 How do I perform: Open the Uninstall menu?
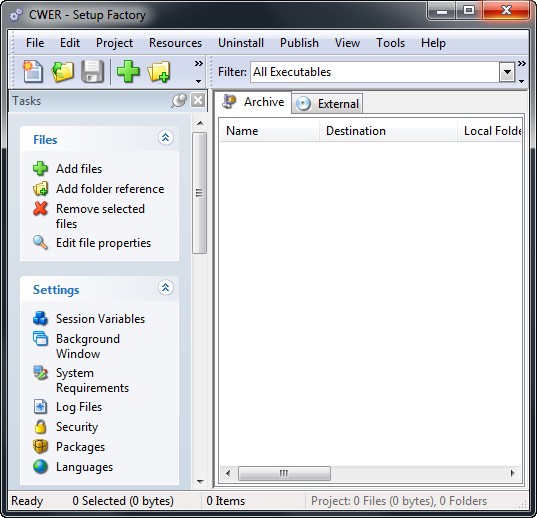pyautogui.click(x=241, y=43)
